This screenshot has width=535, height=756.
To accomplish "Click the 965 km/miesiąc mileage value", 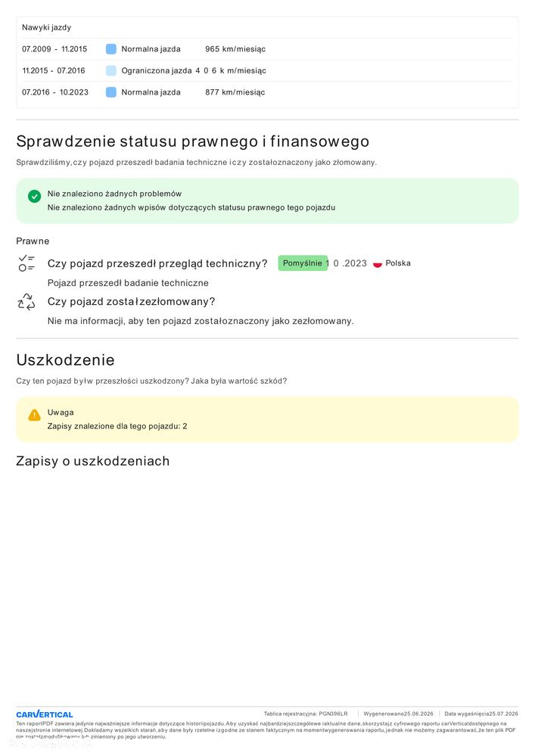I will click(235, 48).
